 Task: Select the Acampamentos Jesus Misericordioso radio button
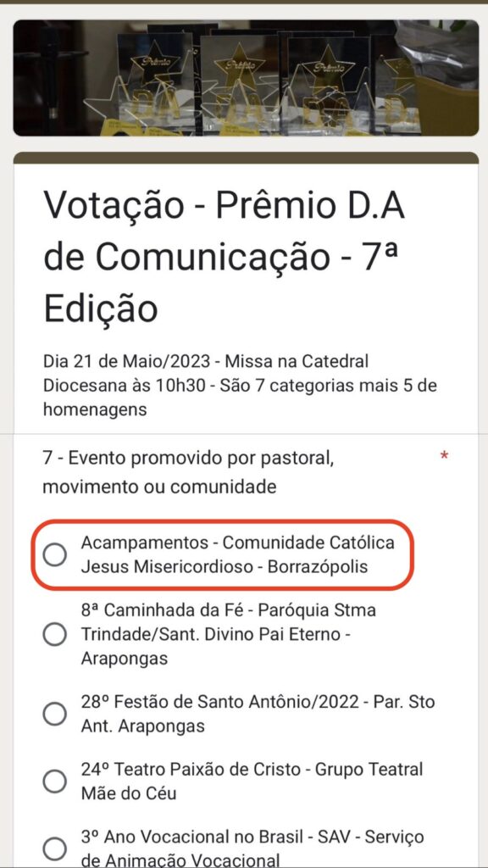pos(55,554)
